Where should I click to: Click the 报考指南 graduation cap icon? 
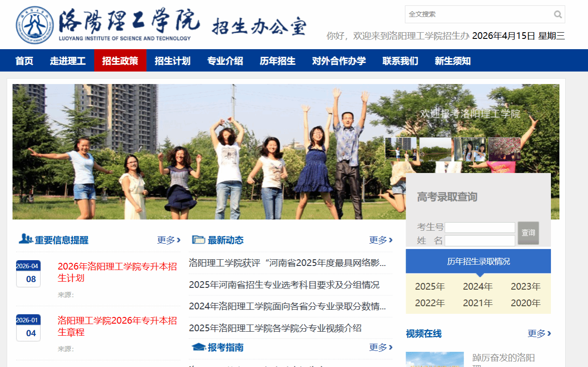pos(198,347)
